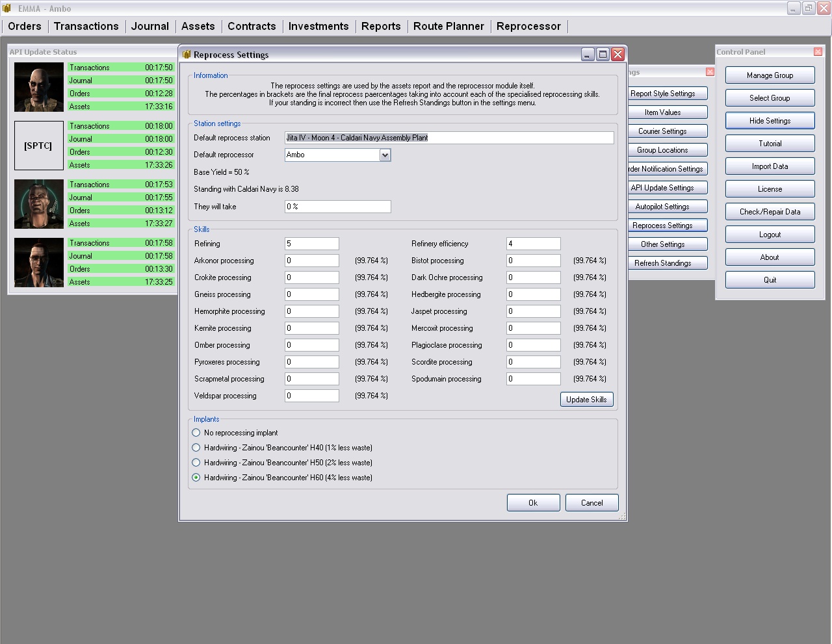Select the third character portrait with green background
The height and width of the screenshot is (644, 832).
(x=39, y=204)
